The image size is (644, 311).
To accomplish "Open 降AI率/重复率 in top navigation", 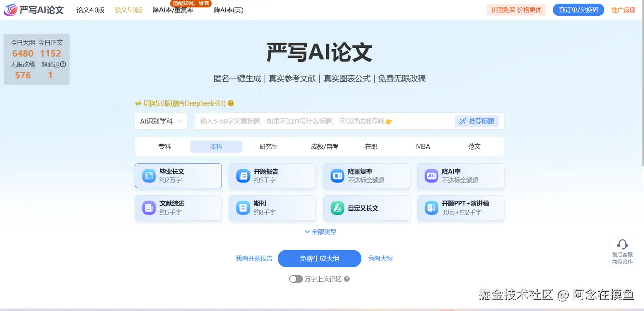I will pyautogui.click(x=173, y=10).
